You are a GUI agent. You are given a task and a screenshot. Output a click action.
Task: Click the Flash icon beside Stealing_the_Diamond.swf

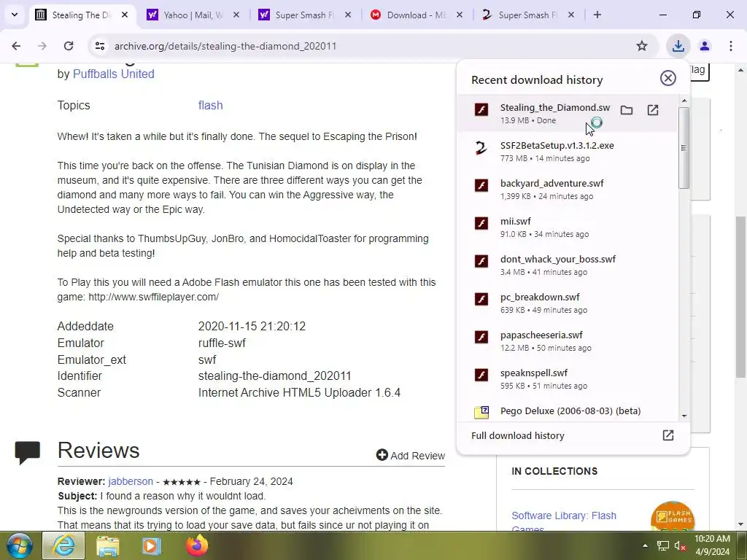[x=481, y=109]
